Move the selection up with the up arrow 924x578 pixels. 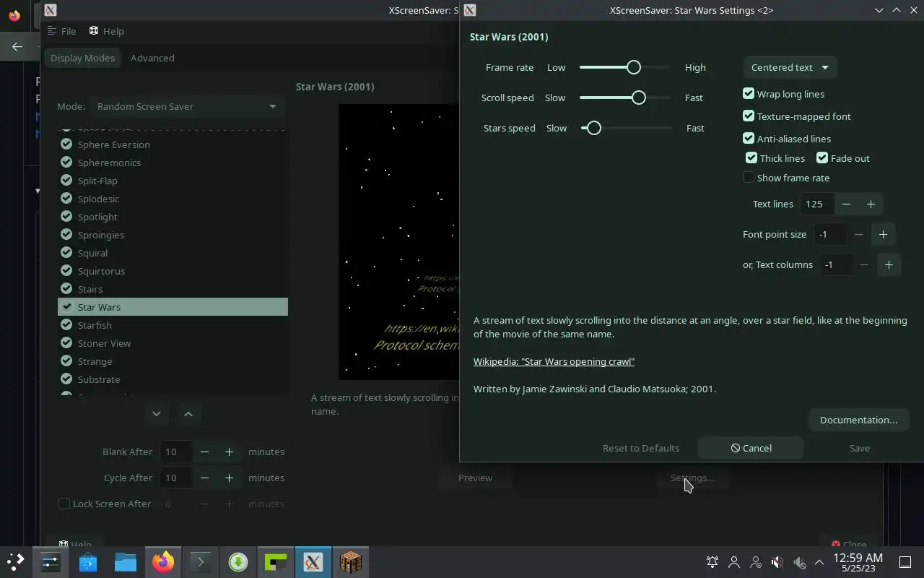pyautogui.click(x=188, y=414)
